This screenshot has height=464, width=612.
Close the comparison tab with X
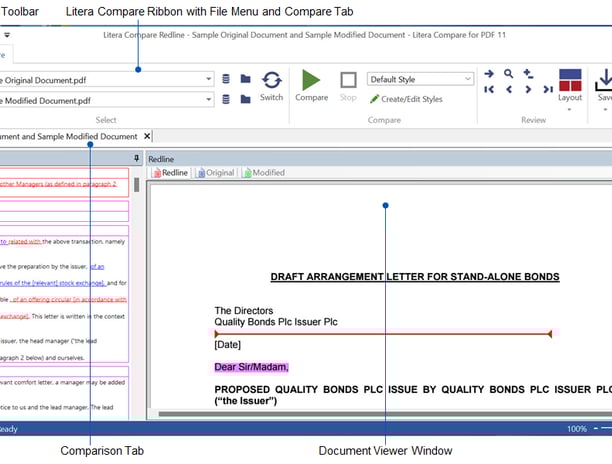147,136
